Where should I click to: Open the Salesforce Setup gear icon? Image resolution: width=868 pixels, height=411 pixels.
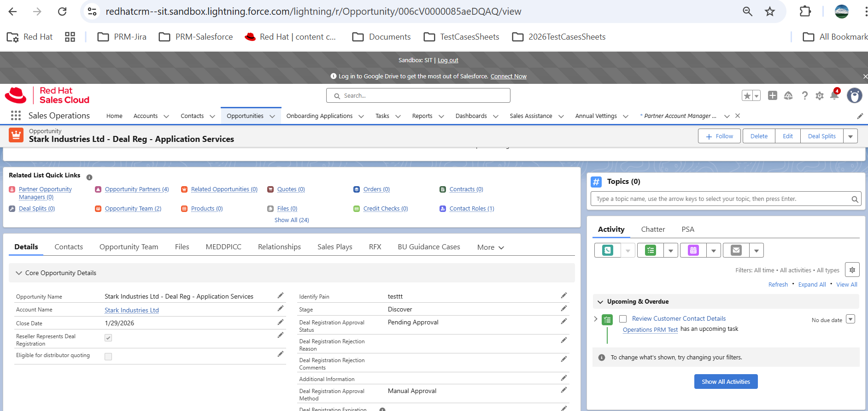[x=819, y=96]
